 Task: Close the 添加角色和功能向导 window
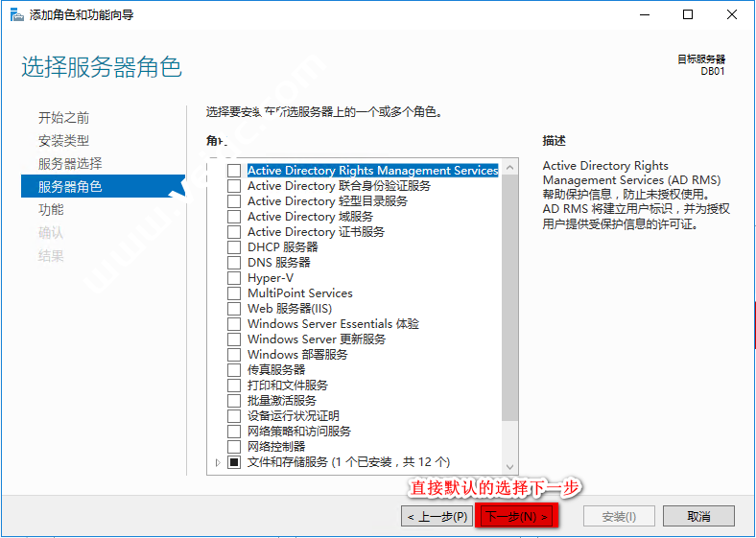[732, 15]
